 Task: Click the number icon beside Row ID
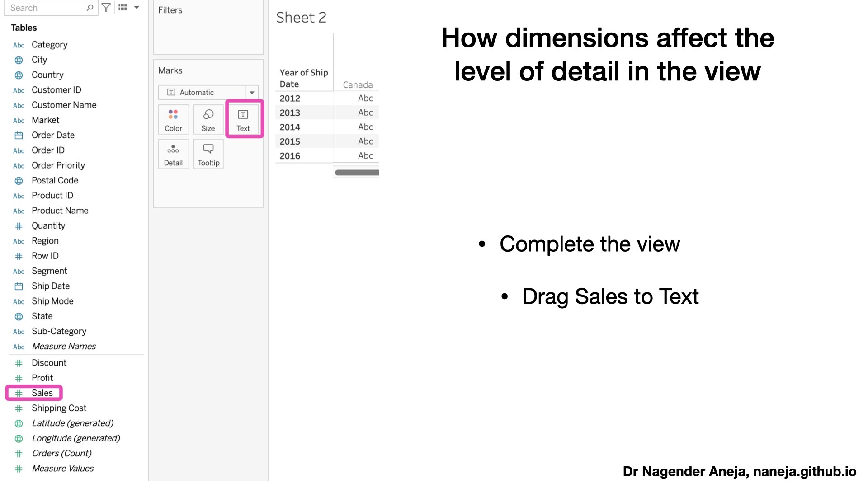(x=19, y=256)
